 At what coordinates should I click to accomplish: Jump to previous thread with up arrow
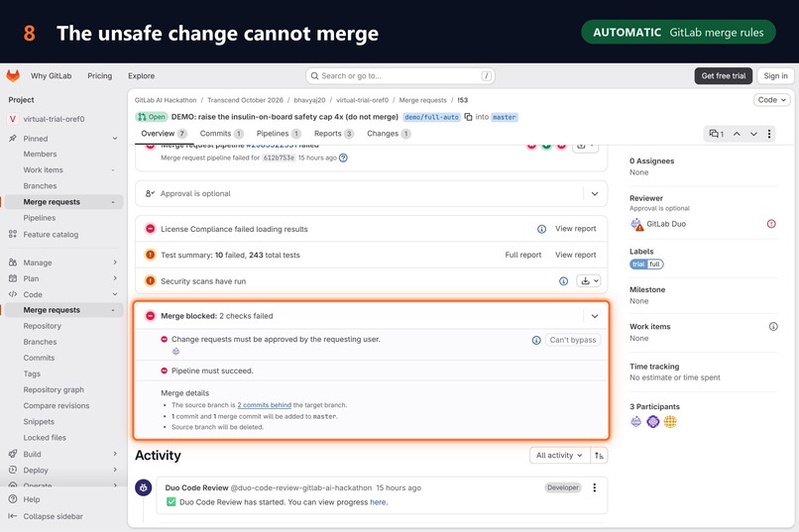[x=737, y=134]
